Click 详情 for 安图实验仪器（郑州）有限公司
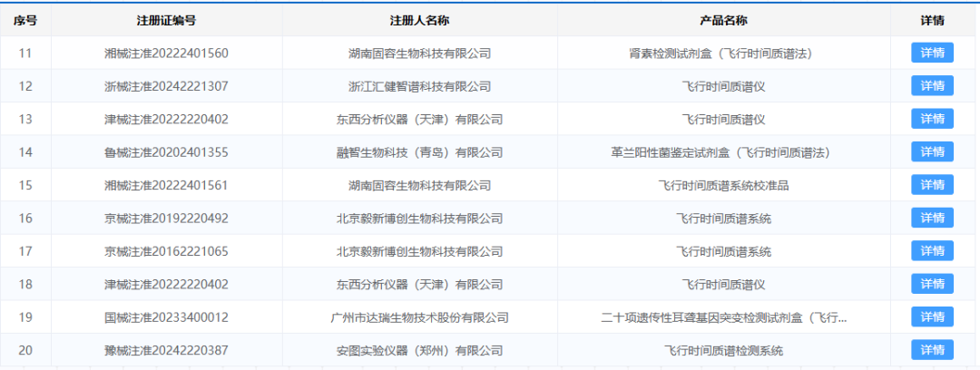This screenshot has width=980, height=370. [x=932, y=350]
